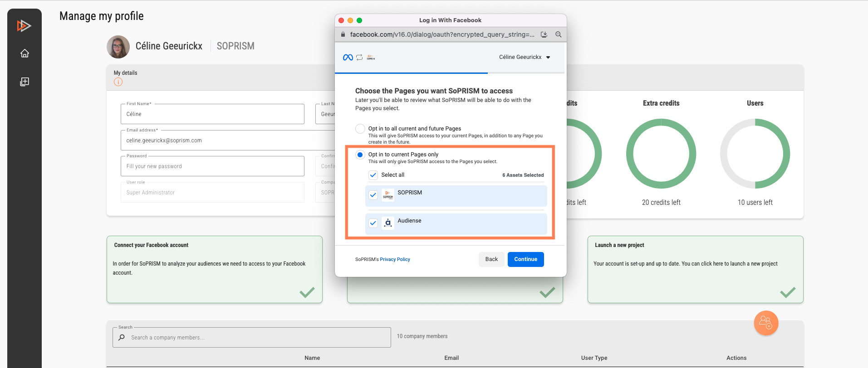Select Opt in to all current and future Pages
The height and width of the screenshot is (368, 868).
point(360,129)
